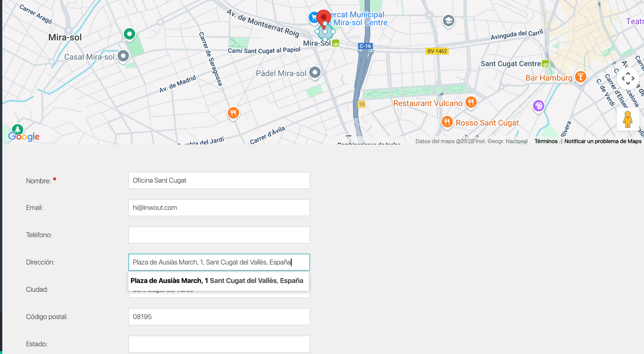The height and width of the screenshot is (354, 644).
Task: Click the restaurant marker on Carrer de Saragossa
Action: pyautogui.click(x=233, y=113)
